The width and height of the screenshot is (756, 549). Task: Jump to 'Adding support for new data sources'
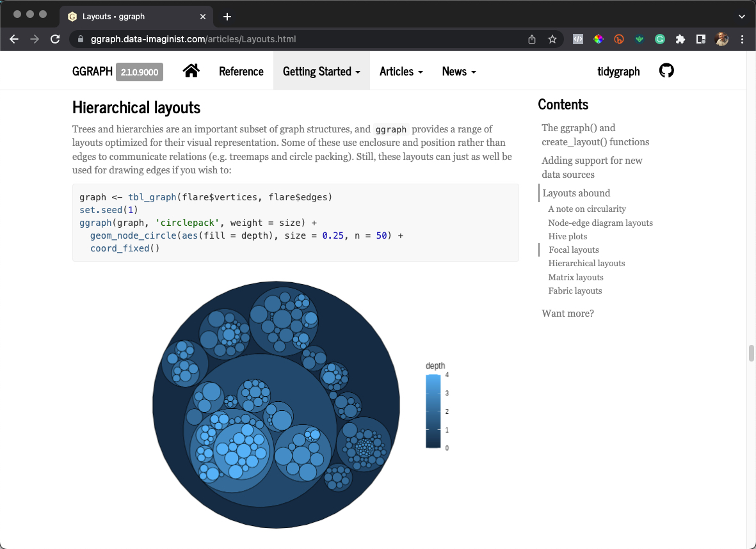(x=591, y=167)
